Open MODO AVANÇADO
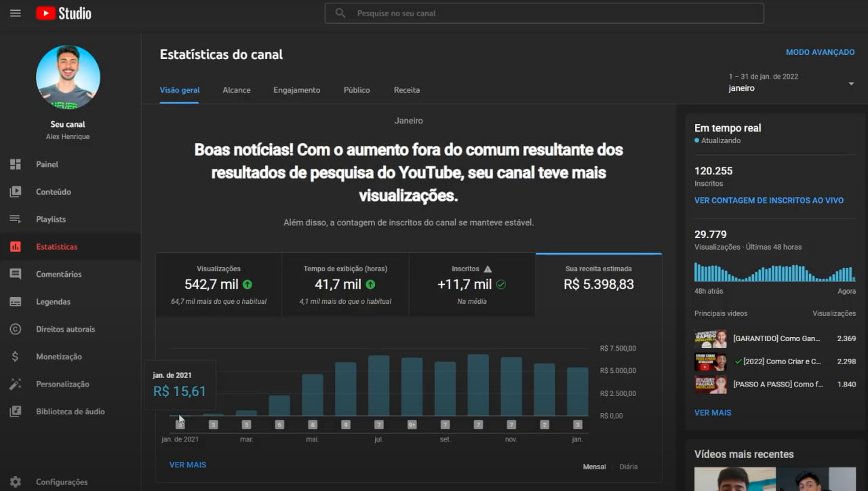Screen dimensions: 868x491 click(820, 52)
